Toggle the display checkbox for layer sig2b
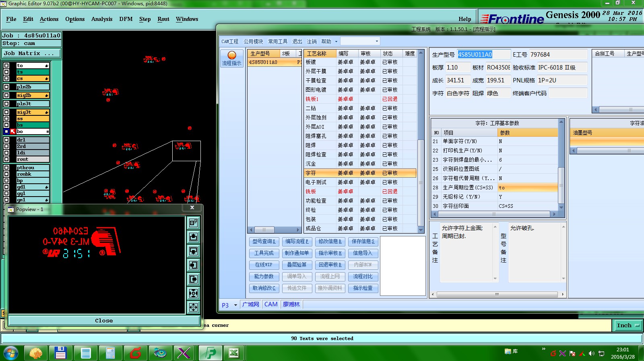Image resolution: width=644 pixels, height=361 pixels. (x=6, y=95)
